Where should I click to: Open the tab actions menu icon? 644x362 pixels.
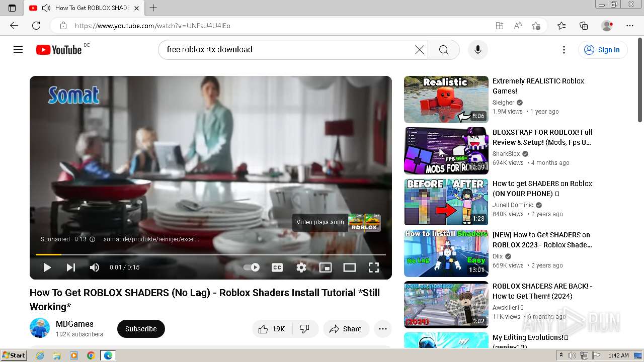[x=12, y=8]
